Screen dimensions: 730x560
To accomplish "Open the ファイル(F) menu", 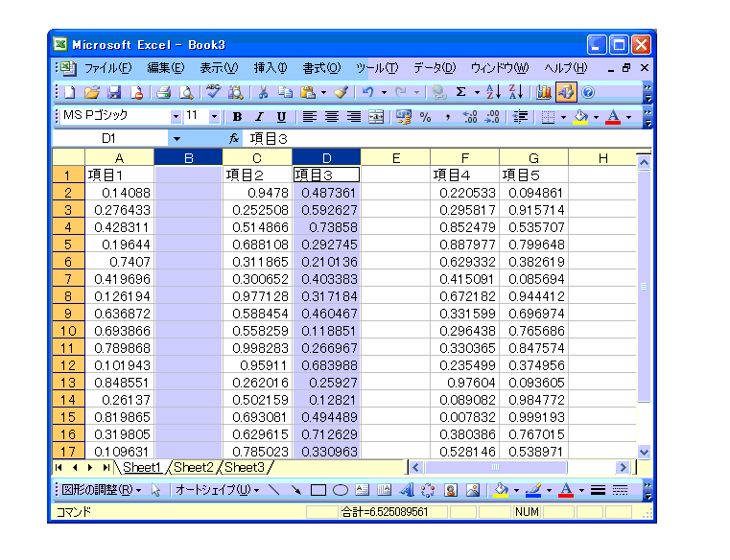I will [107, 68].
